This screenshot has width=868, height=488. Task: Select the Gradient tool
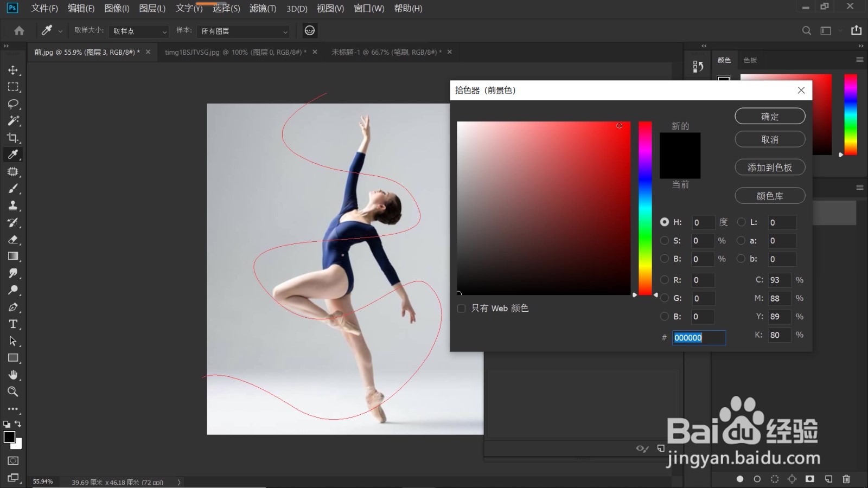13,256
